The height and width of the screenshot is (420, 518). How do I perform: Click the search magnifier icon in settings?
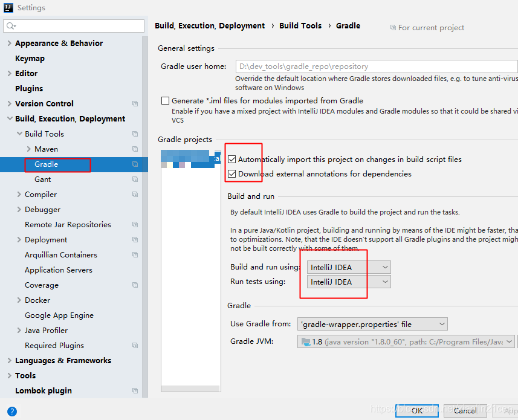coord(10,26)
